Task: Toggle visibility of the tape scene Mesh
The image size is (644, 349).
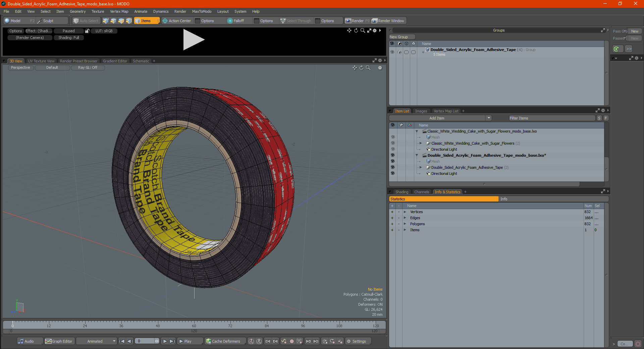Action: tap(392, 161)
